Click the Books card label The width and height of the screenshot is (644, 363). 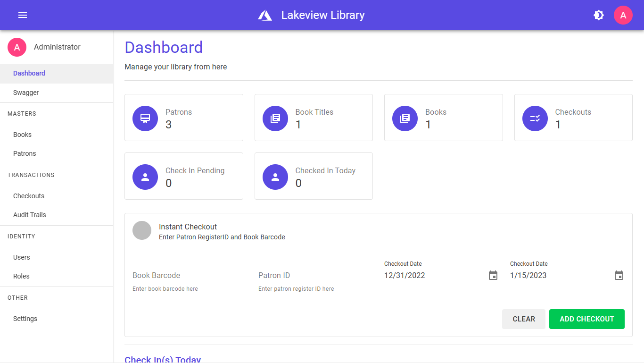(436, 112)
